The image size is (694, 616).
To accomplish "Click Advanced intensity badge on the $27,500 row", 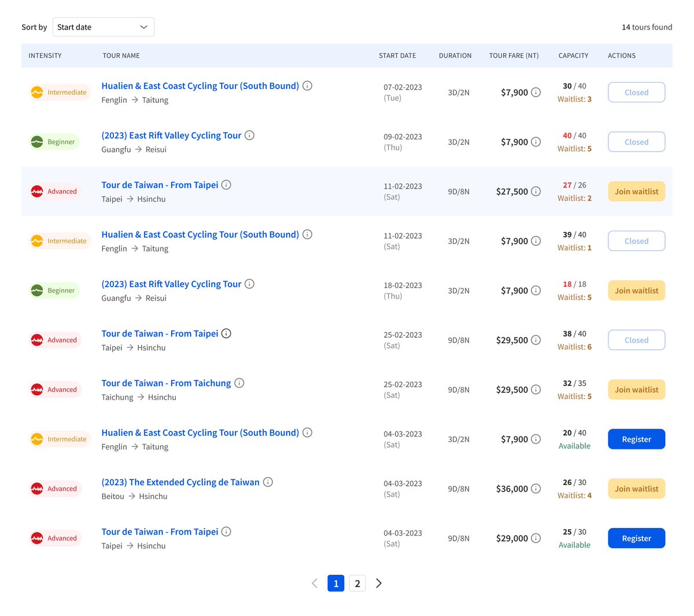I will (56, 191).
